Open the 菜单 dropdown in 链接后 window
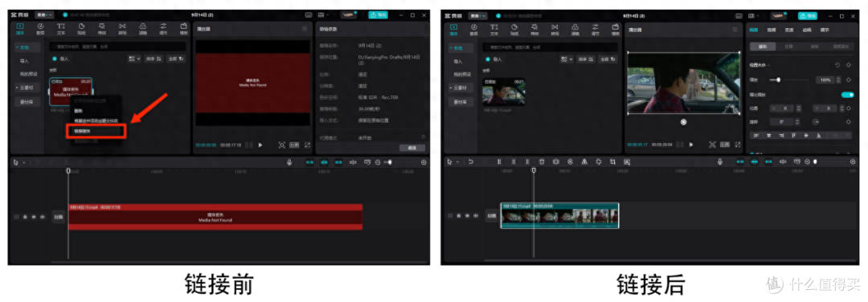 [x=478, y=15]
